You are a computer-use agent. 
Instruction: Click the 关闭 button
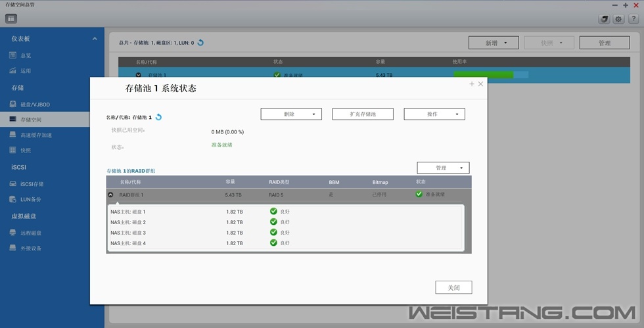pos(454,288)
